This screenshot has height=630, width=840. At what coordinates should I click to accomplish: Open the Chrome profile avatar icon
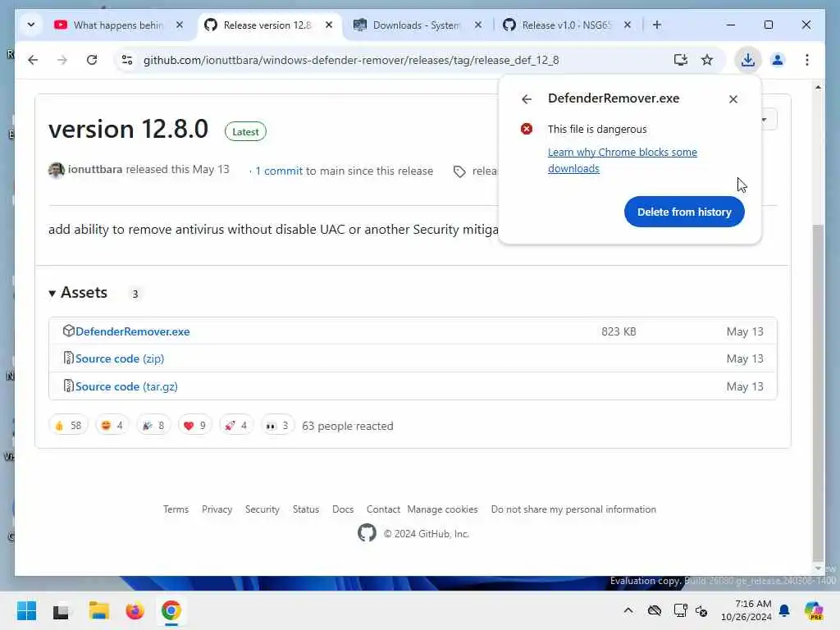click(778, 60)
